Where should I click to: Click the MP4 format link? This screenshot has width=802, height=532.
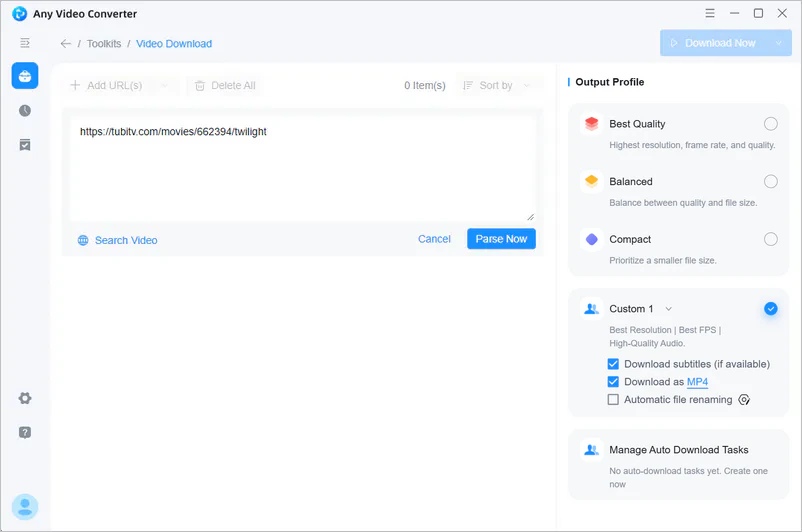(x=697, y=382)
